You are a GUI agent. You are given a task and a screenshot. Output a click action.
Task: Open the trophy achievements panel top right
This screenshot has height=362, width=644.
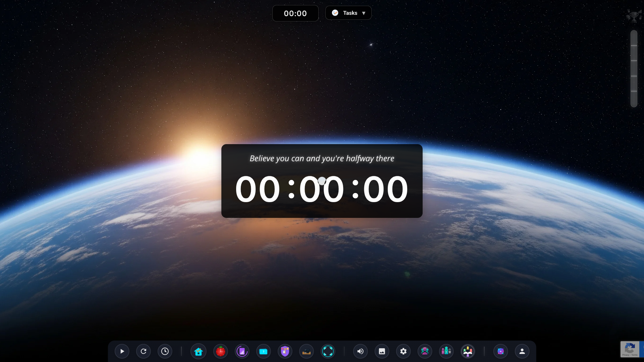(634, 15)
